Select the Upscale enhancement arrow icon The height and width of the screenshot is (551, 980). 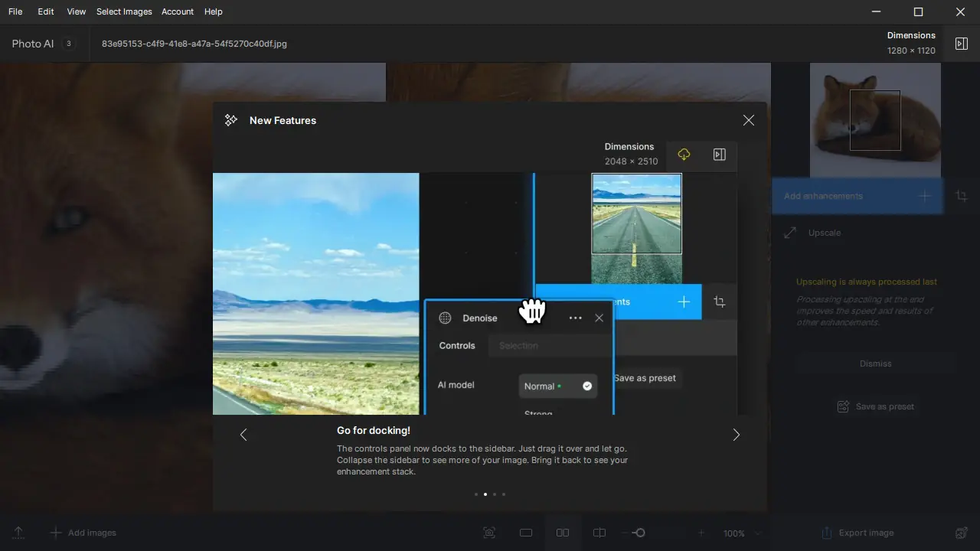coord(789,233)
